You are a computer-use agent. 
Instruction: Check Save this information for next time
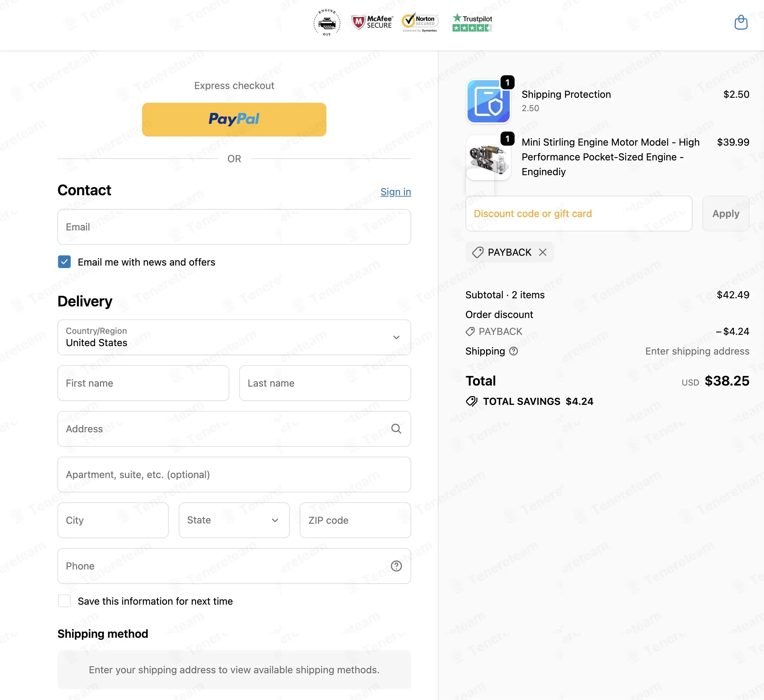point(64,601)
